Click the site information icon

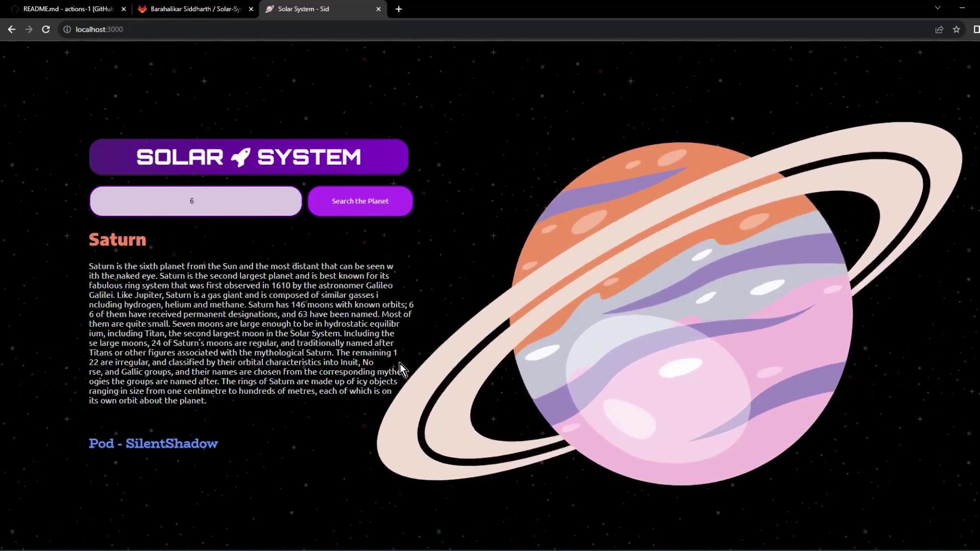[x=67, y=30]
